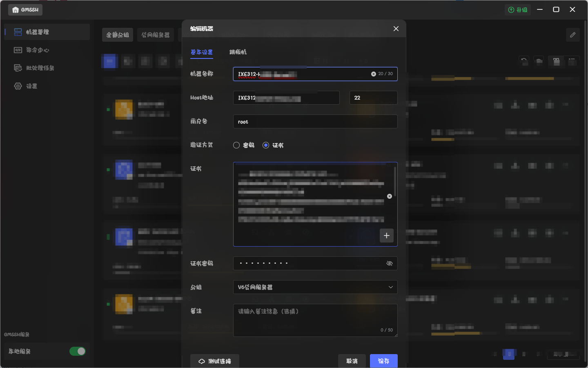Click into the Host地址 input field
Image resolution: width=588 pixels, height=368 pixels.
pyautogui.click(x=286, y=98)
